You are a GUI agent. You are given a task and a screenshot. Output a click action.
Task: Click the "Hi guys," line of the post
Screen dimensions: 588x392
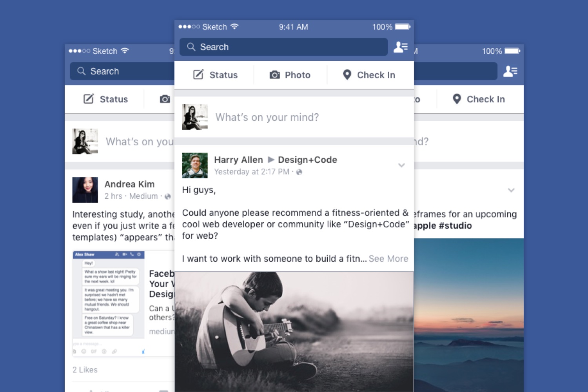pos(199,190)
